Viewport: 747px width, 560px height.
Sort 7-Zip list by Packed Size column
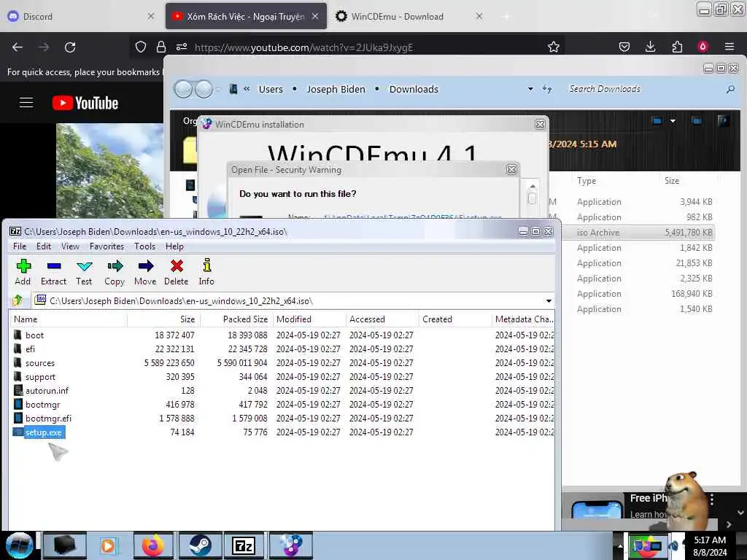pos(237,319)
